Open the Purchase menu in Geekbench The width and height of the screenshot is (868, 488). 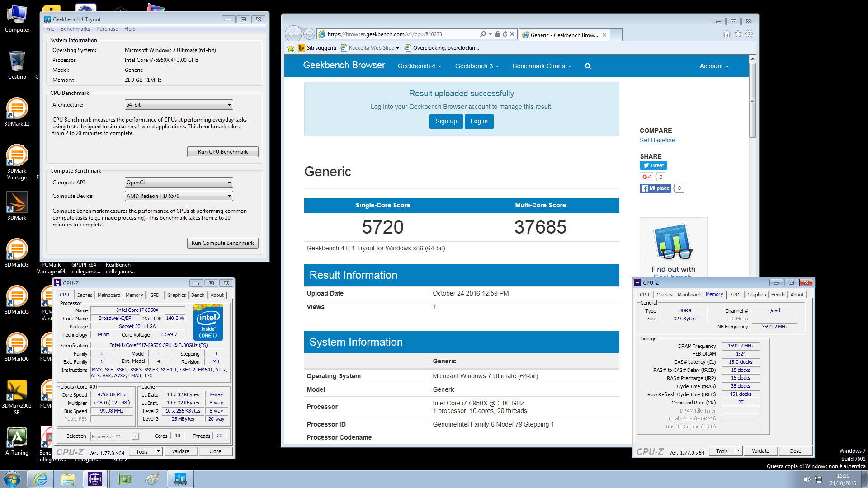pos(107,29)
